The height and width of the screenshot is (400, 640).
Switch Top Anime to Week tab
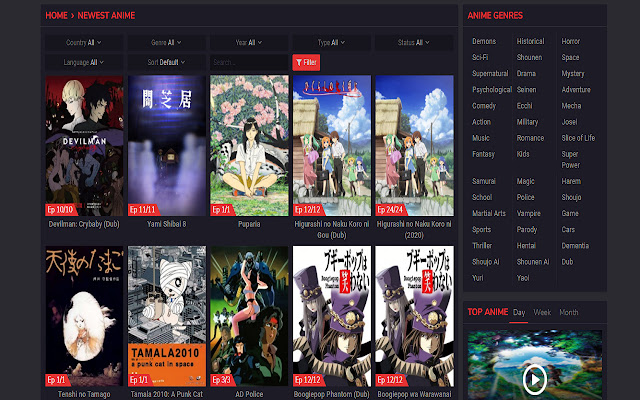tap(542, 312)
